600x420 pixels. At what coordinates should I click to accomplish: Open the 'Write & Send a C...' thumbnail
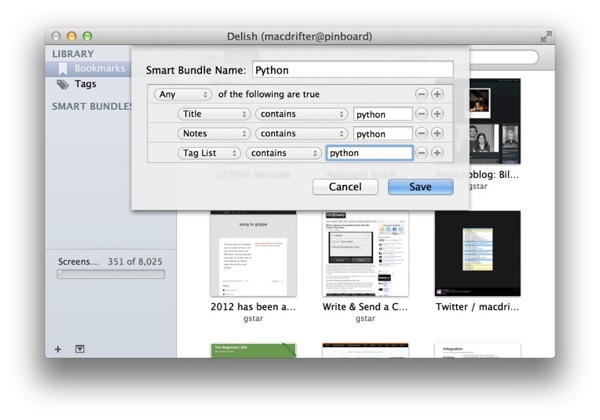point(365,253)
